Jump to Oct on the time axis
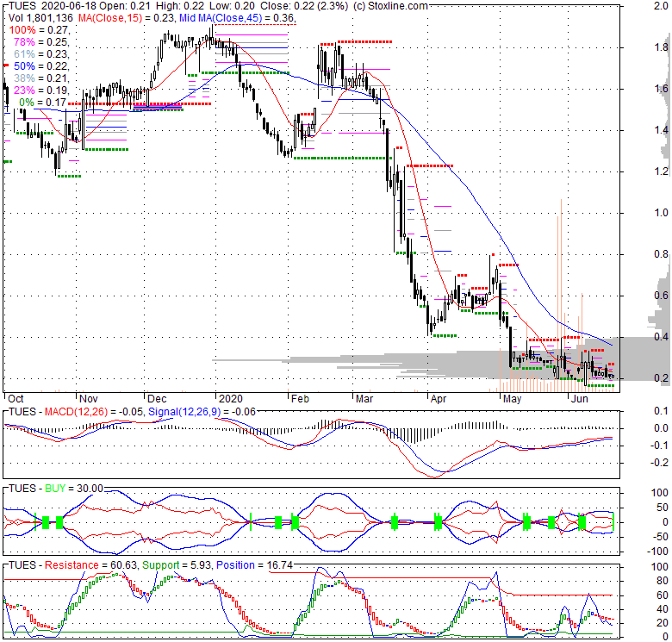This screenshot has height=642, width=672. (x=15, y=399)
